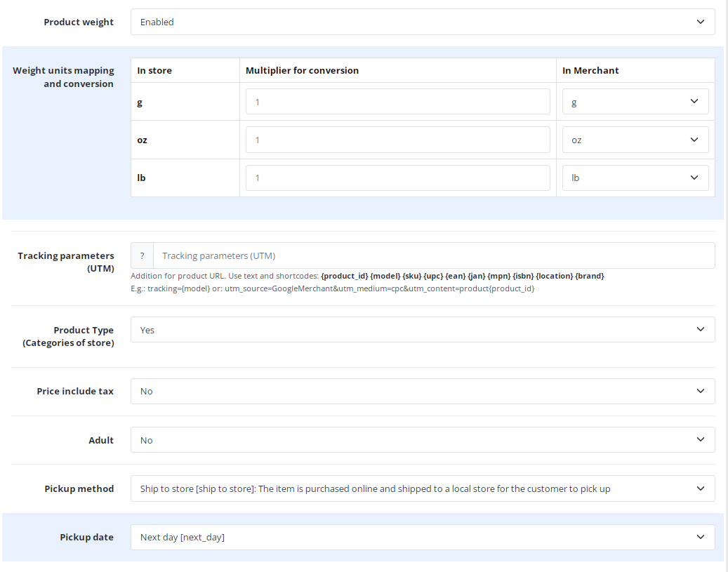
Task: Click the 'Pickup date' label
Action: (87, 537)
